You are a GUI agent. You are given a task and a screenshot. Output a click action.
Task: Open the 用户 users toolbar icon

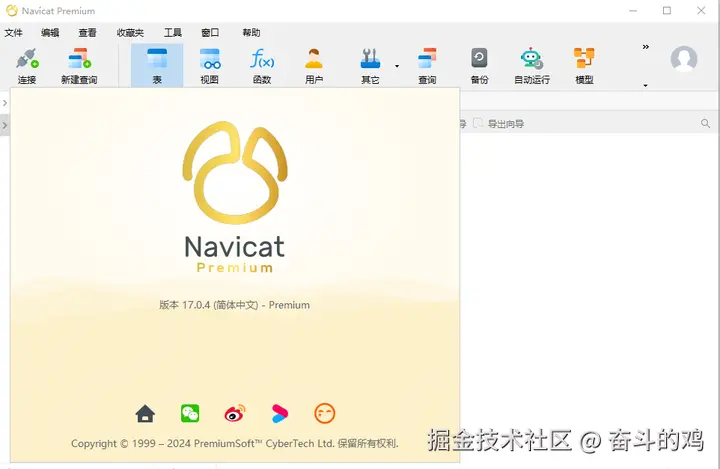coord(314,66)
